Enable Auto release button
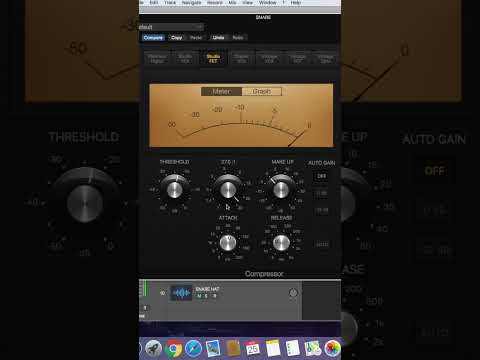Image resolution: width=480 pixels, height=360 pixels. coord(322,244)
